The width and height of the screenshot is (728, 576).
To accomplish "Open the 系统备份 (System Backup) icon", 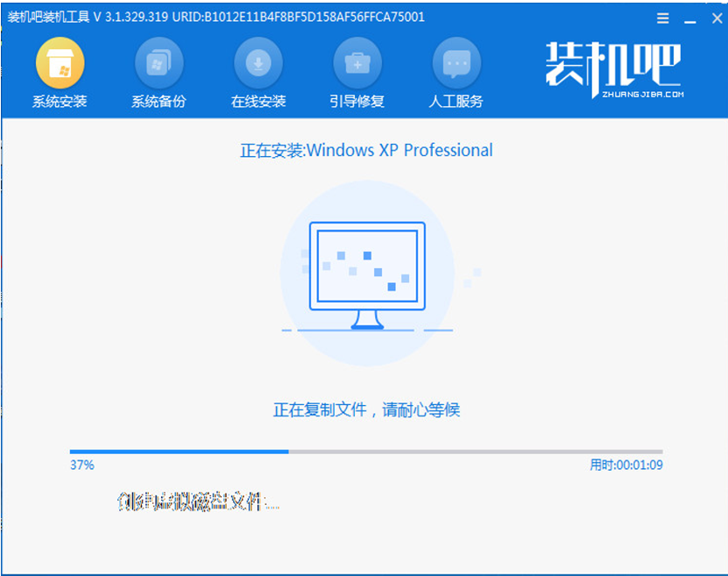I will click(x=158, y=64).
